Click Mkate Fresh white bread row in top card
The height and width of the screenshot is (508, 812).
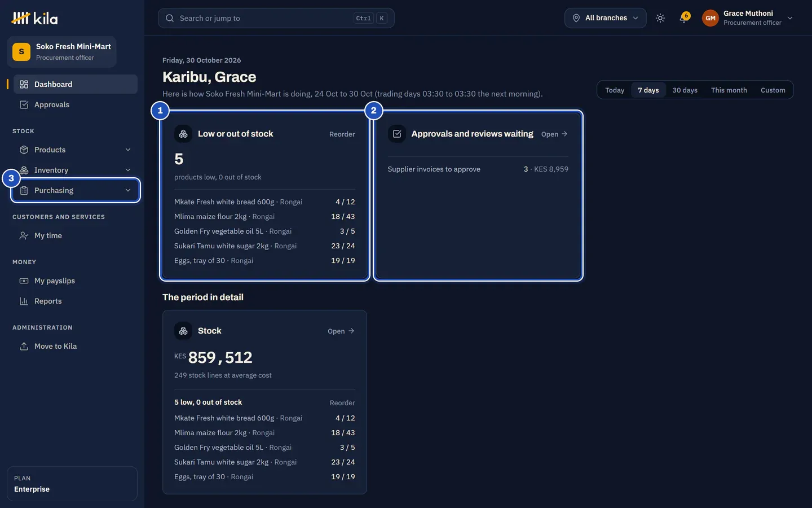264,202
